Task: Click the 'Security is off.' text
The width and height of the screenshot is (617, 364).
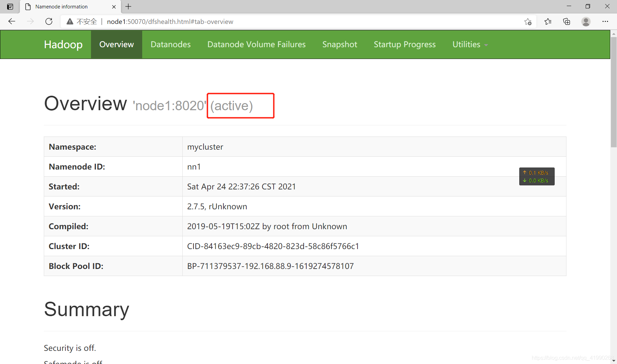Action: (70, 348)
